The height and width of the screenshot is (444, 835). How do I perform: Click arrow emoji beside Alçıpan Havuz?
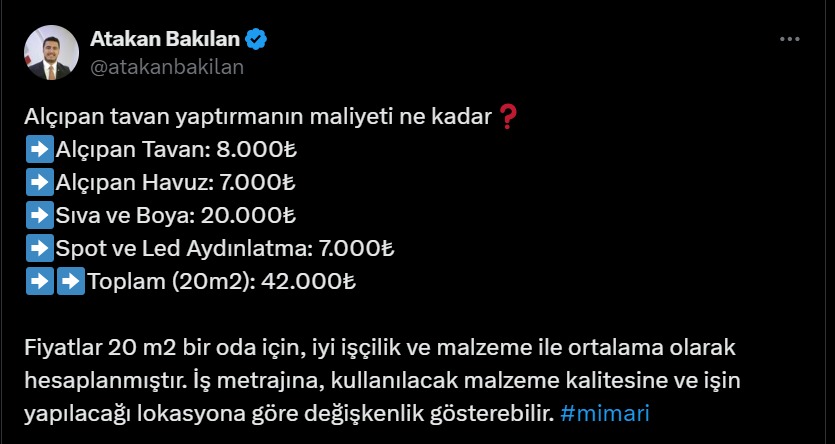[x=37, y=183]
